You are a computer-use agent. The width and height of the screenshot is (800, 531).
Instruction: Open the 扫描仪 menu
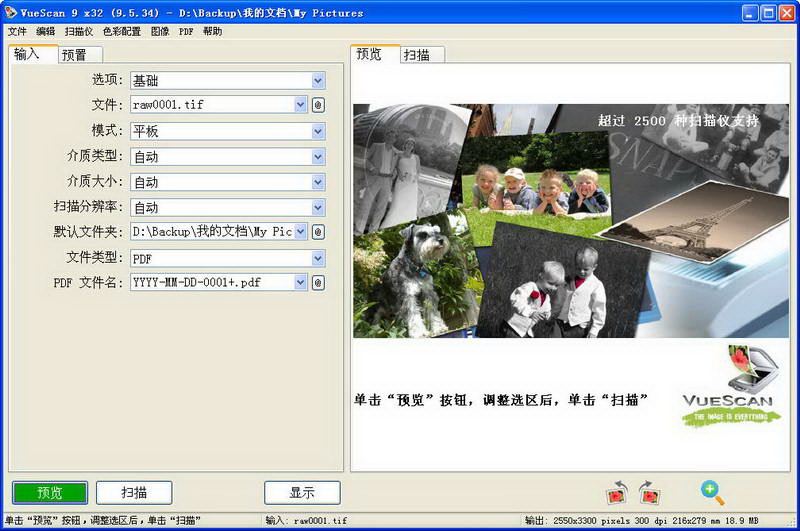[x=79, y=32]
